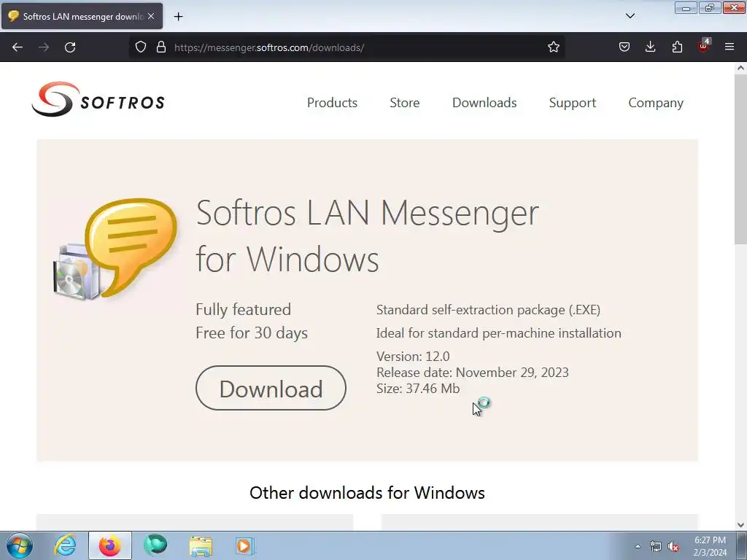Screen dimensions: 747x560
Task: Click the URL address field
Action: 357,47
